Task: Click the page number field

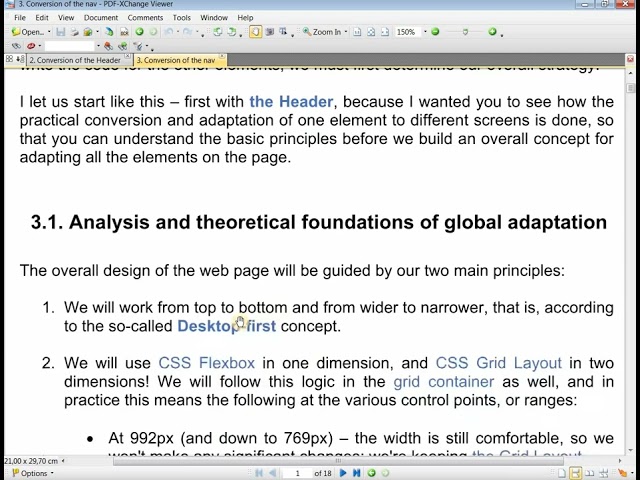Action: [298, 473]
